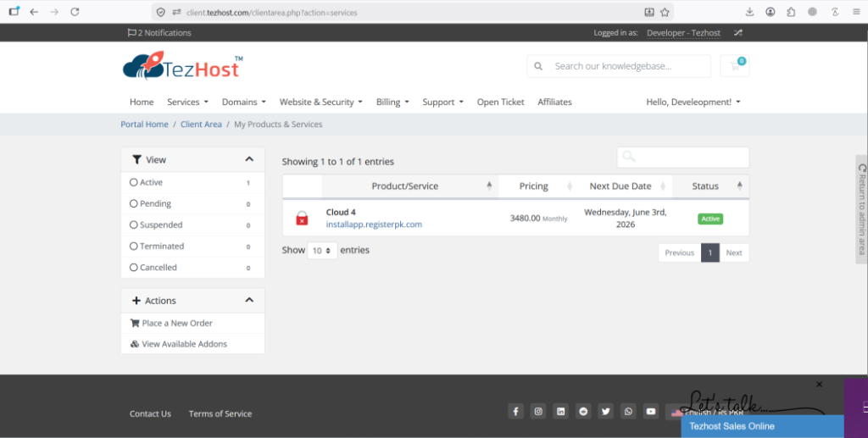Click page 1 pagination button
This screenshot has width=868, height=438.
point(710,252)
